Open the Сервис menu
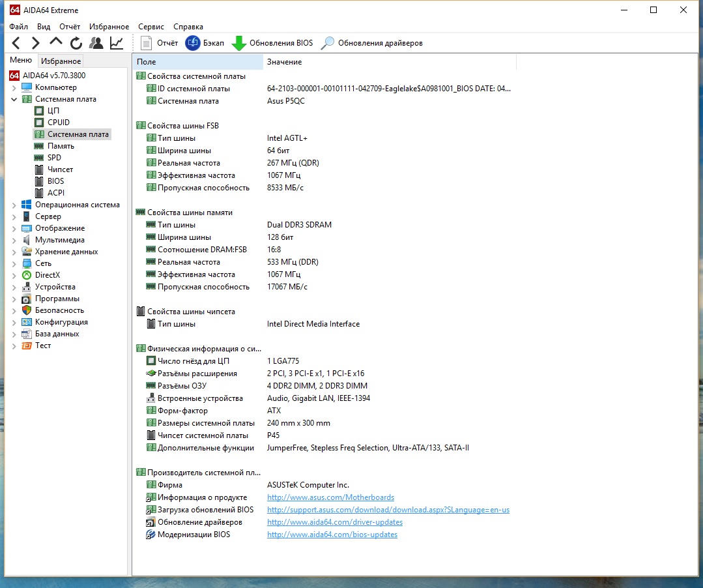The image size is (703, 588). (151, 27)
